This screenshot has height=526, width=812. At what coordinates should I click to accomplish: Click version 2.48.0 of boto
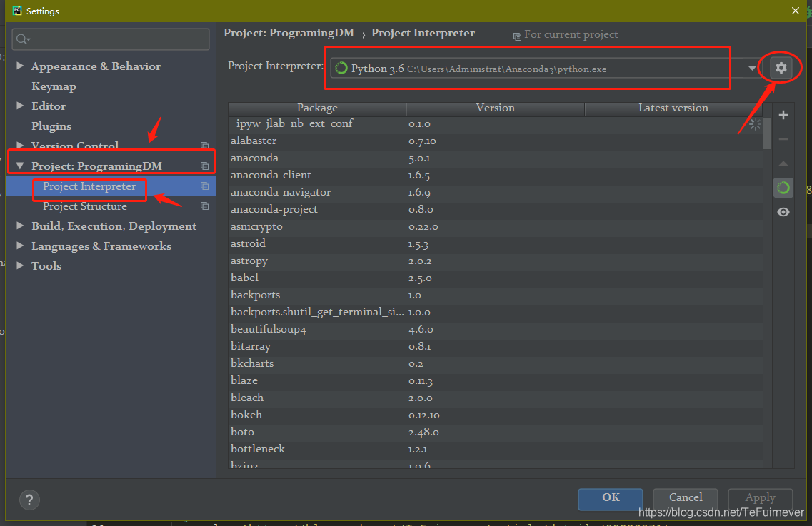point(423,432)
